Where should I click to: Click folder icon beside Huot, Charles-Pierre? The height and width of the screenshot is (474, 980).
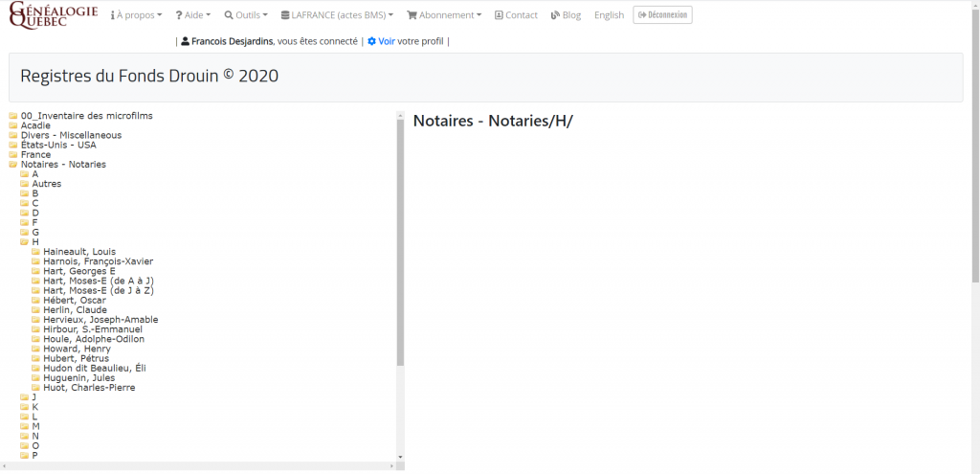[35, 388]
